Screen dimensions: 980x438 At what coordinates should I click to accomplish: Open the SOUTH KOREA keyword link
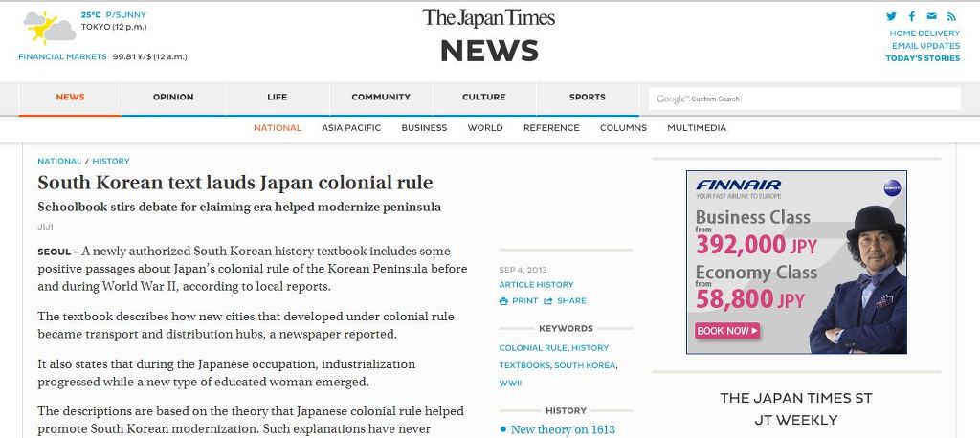click(585, 365)
